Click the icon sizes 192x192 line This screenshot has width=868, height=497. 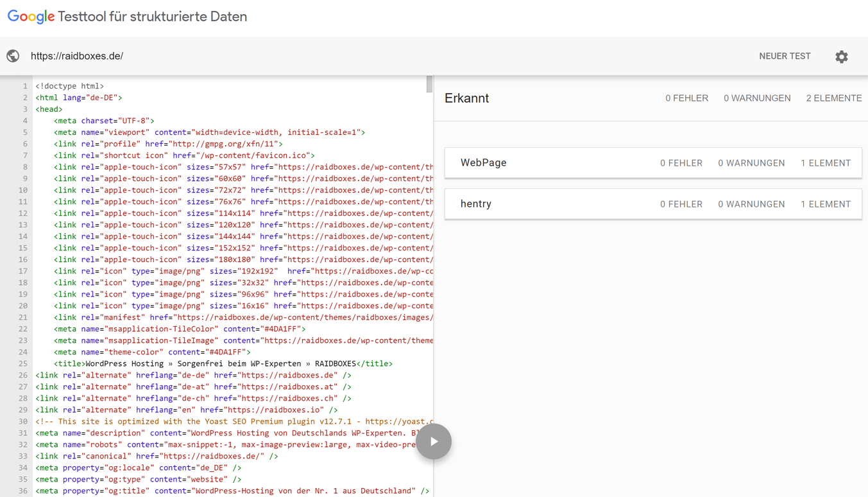pos(244,271)
